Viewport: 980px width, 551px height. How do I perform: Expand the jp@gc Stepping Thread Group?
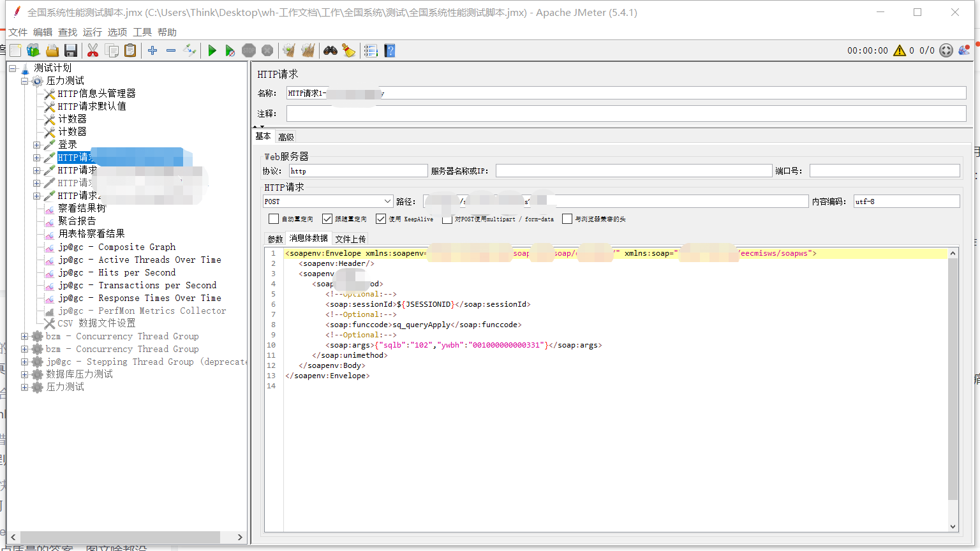(24, 362)
